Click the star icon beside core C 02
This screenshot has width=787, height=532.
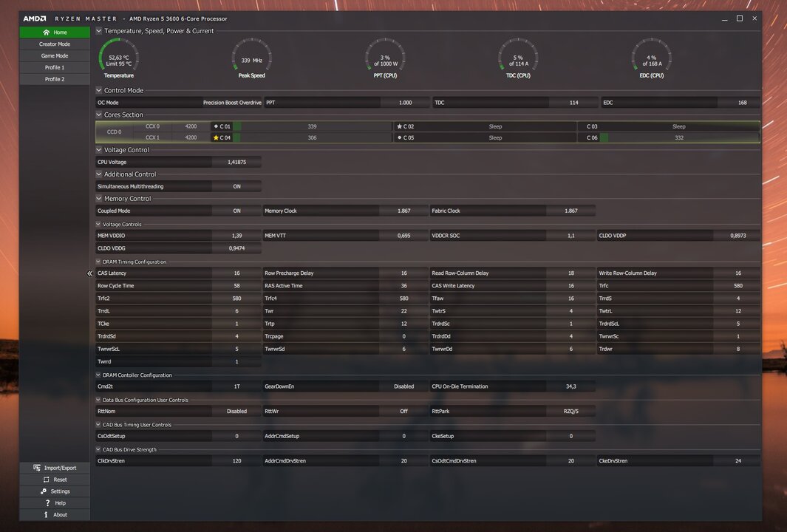pyautogui.click(x=399, y=126)
